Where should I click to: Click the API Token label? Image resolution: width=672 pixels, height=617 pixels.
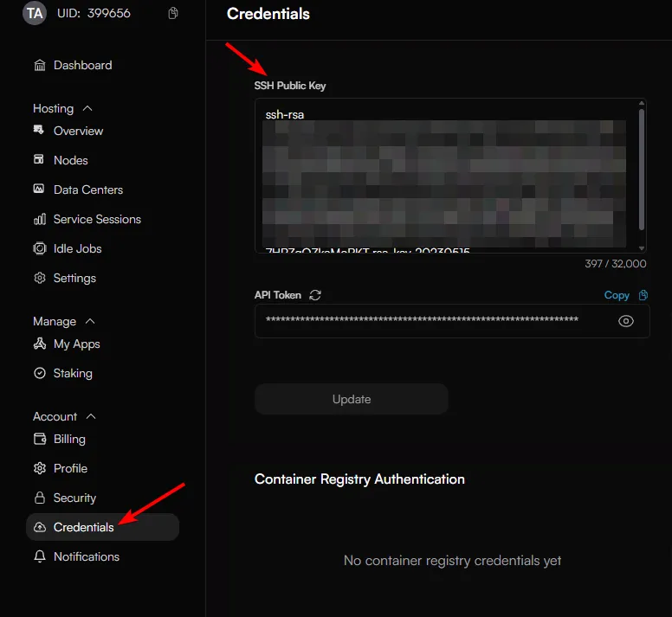[278, 295]
